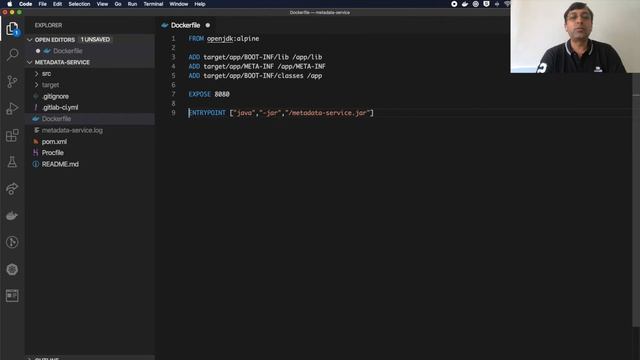This screenshot has height=360, width=640.
Task: Click the 'ADD target/app/META-INF' line
Action: click(x=257, y=67)
